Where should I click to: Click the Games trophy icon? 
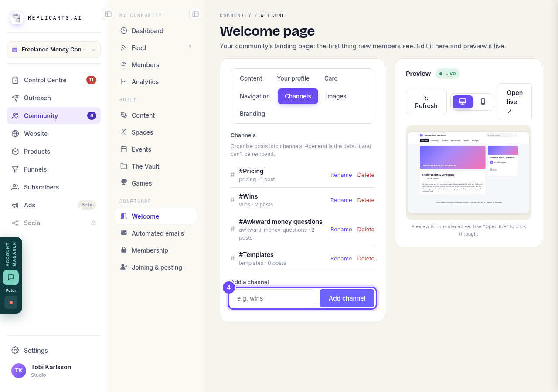124,183
